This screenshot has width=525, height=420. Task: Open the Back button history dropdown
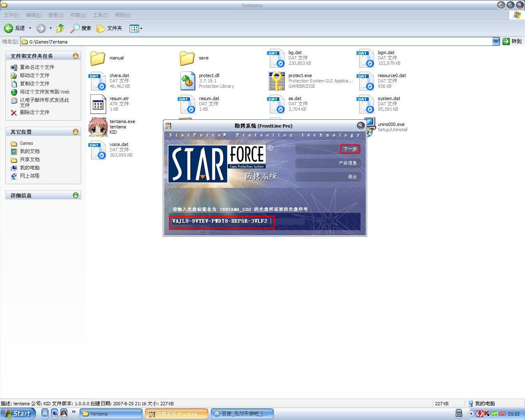30,28
